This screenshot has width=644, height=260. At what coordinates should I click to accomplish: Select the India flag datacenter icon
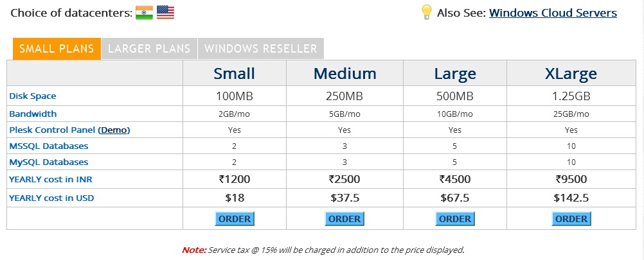click(x=144, y=12)
